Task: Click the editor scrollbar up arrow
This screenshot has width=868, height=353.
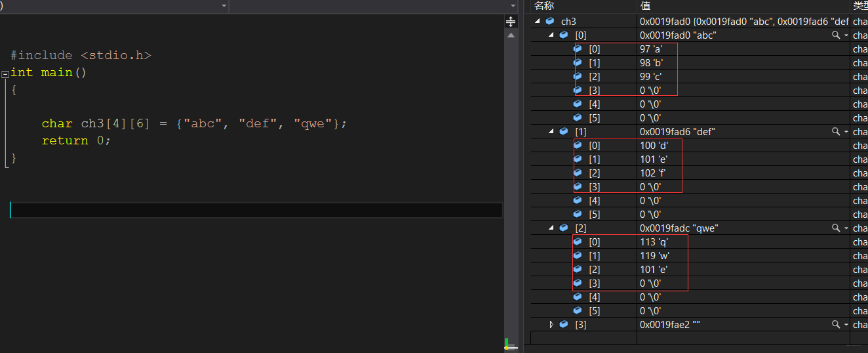Action: point(511,34)
